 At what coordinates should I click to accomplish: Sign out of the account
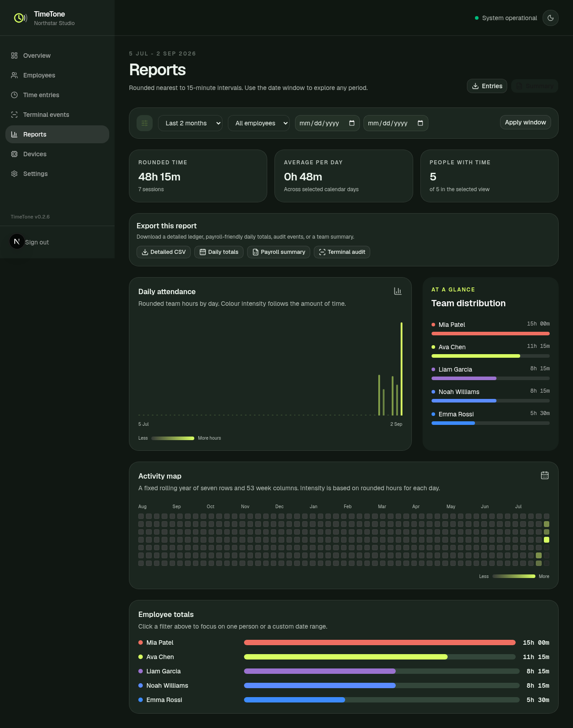pos(37,242)
